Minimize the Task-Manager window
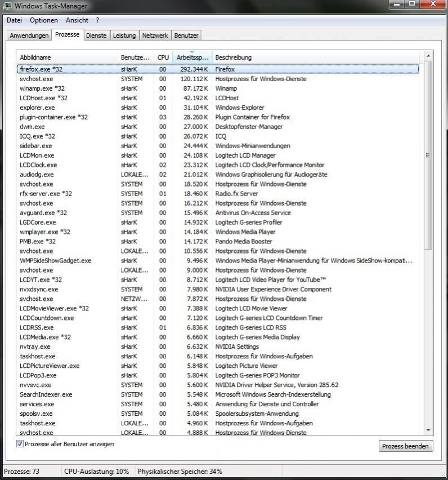This screenshot has width=448, height=480. pos(397,4)
